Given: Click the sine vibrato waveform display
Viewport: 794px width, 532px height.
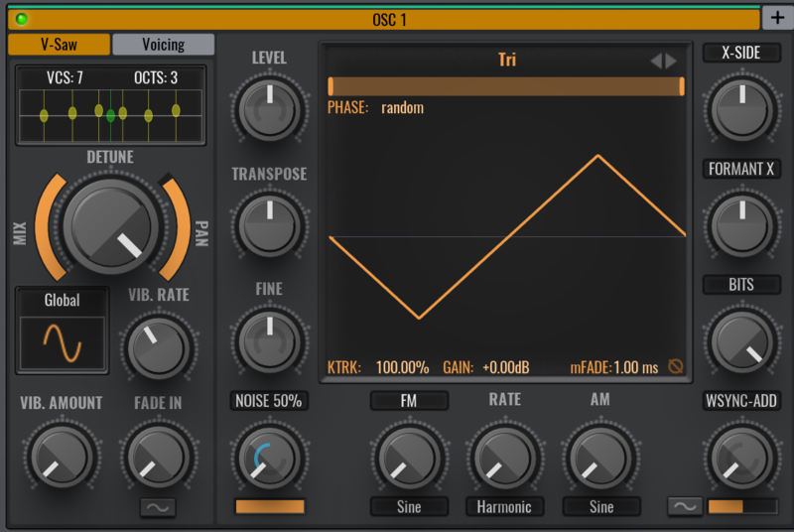Looking at the screenshot, I should 62,343.
